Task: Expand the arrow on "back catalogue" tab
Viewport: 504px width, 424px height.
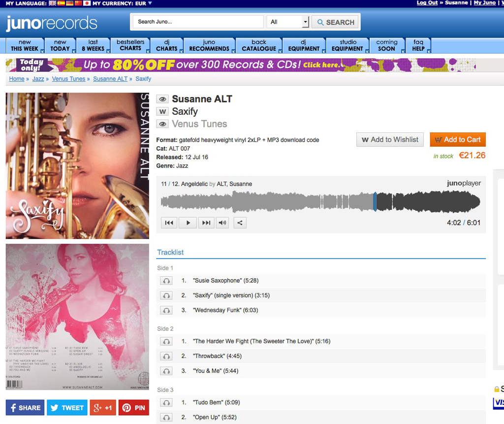Action: click(x=280, y=51)
